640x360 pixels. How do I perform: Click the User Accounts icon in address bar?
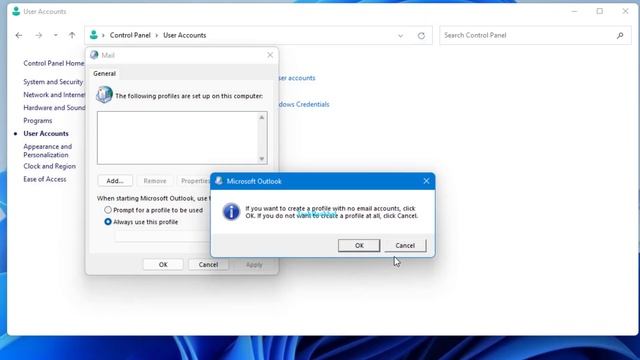tap(94, 35)
